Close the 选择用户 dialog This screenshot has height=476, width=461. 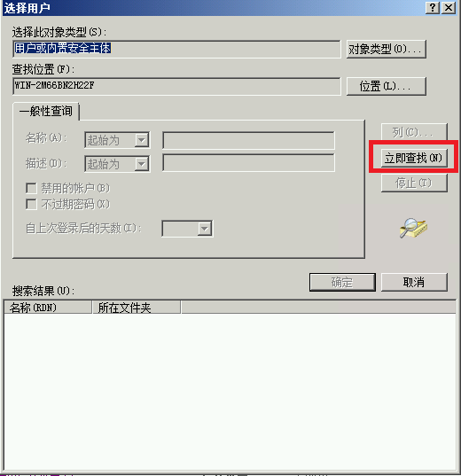449,8
